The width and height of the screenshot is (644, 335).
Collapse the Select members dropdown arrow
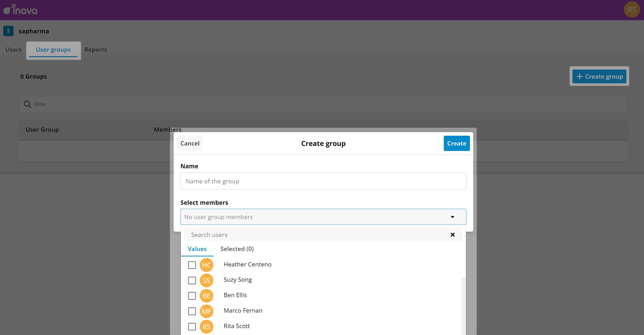tap(453, 217)
